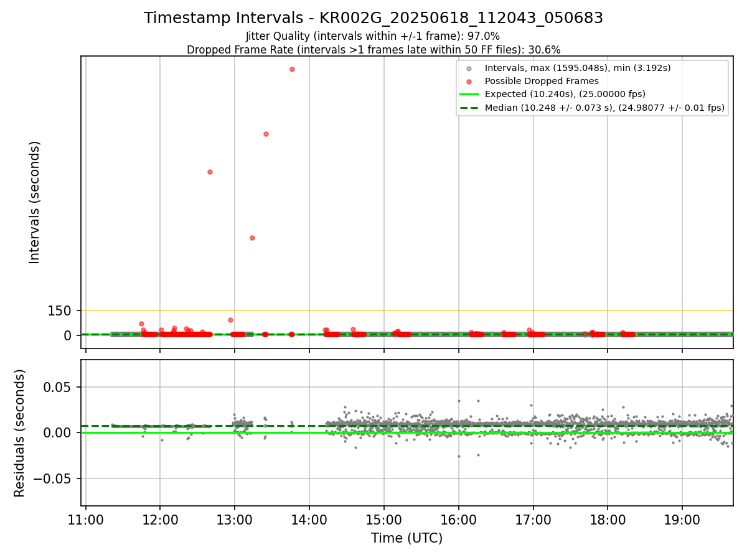The height and width of the screenshot is (560, 747).
Task: Click the '17:00' x-axis tick label
Action: (533, 519)
